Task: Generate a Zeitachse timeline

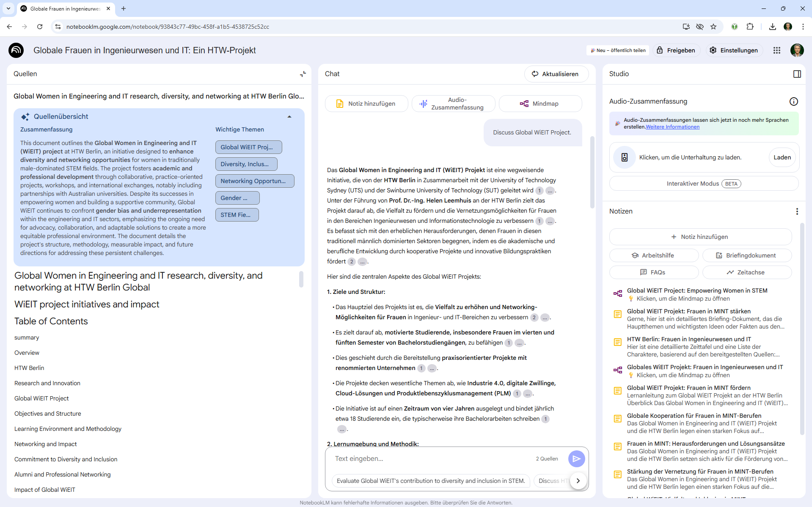Action: click(x=747, y=272)
